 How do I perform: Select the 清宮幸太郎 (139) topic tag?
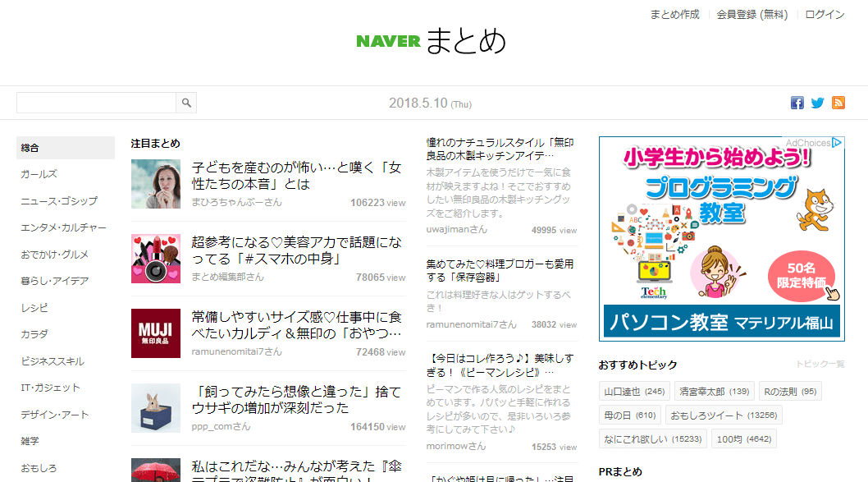(x=714, y=392)
